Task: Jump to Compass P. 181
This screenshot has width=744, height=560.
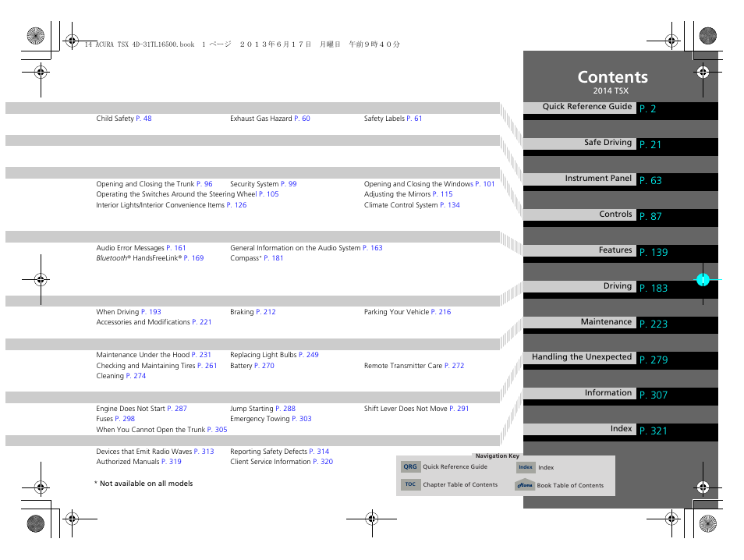Action: click(257, 258)
